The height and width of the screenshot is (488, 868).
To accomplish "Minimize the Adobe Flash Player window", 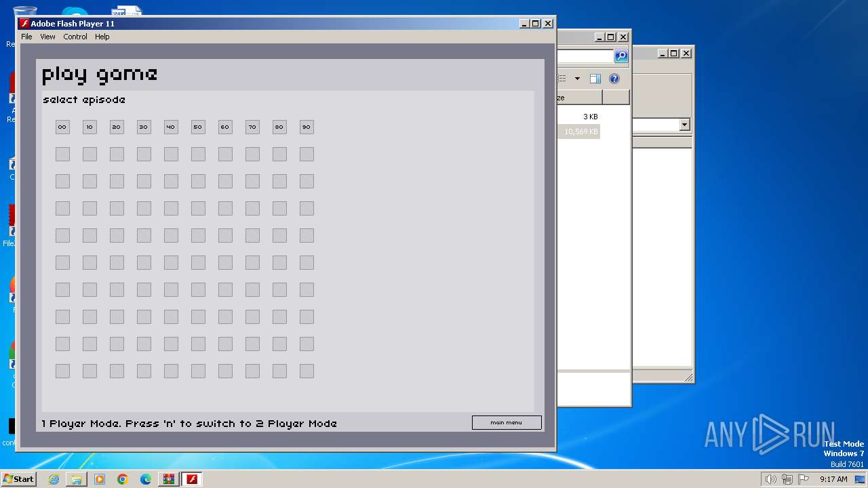I will (x=524, y=24).
